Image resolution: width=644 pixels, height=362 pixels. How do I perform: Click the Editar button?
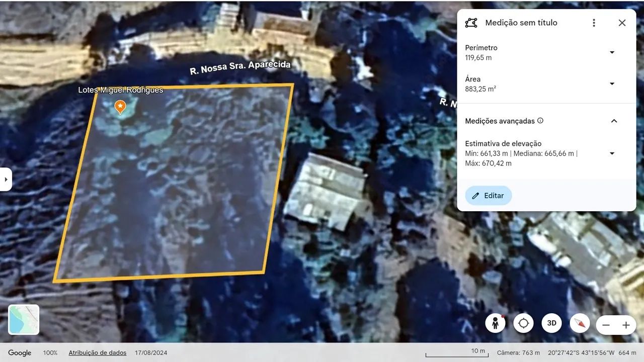488,196
